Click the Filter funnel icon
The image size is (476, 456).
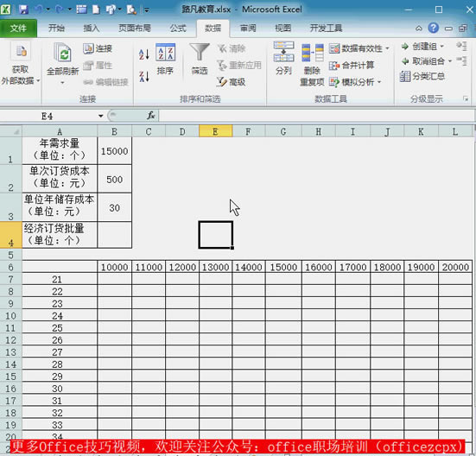[x=200, y=53]
